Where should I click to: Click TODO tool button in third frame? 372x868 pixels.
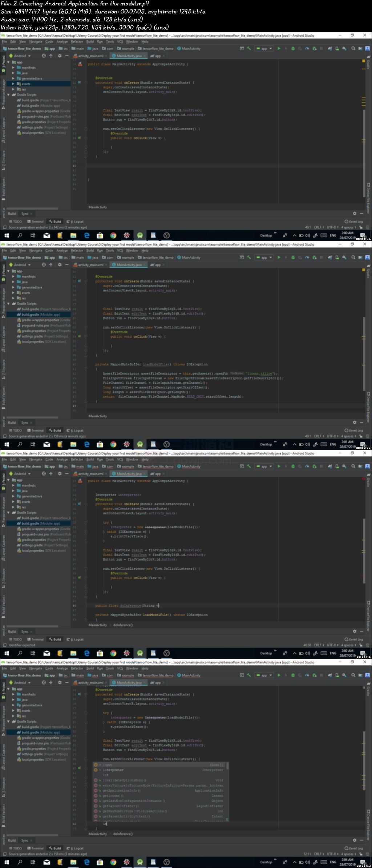15,639
